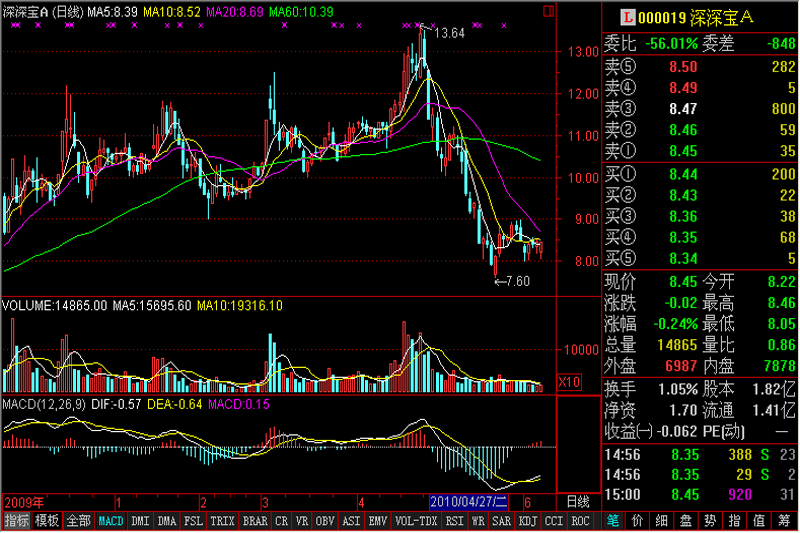Click the 最低 value 8.05
The width and height of the screenshot is (800, 533).
point(782,324)
